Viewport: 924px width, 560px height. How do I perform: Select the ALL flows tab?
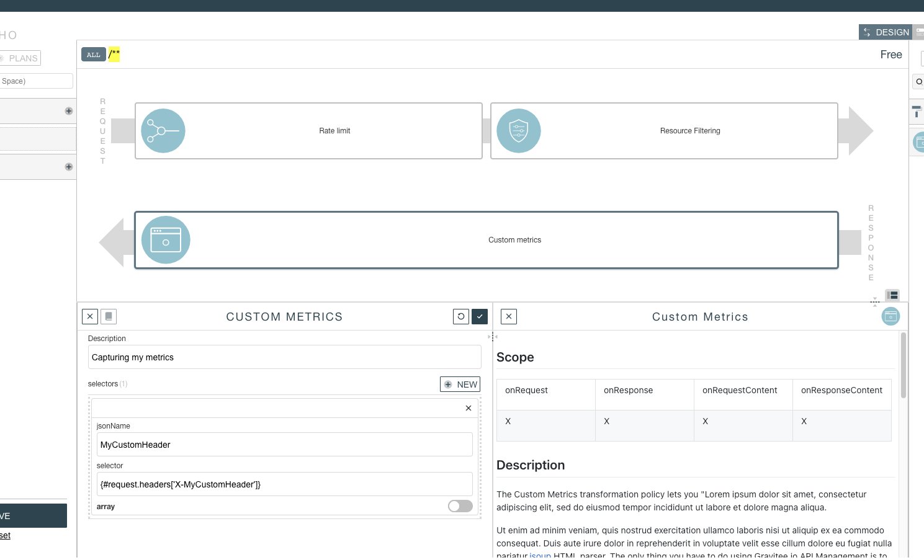coord(92,55)
